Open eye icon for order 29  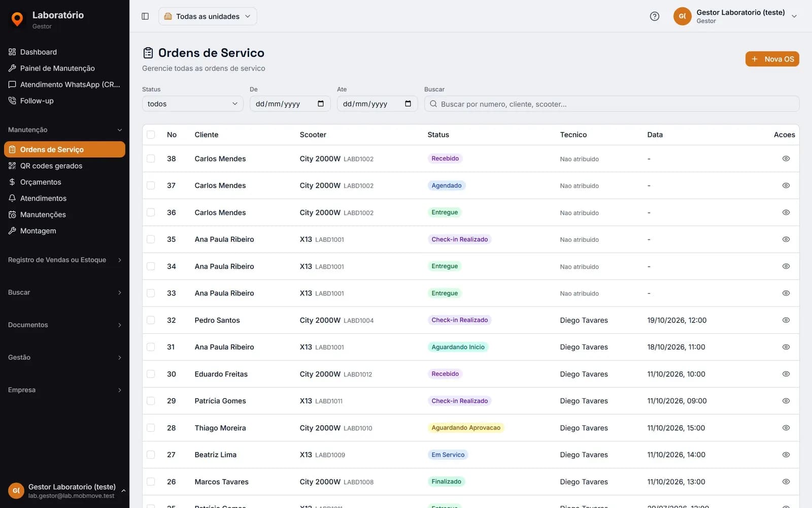click(786, 401)
